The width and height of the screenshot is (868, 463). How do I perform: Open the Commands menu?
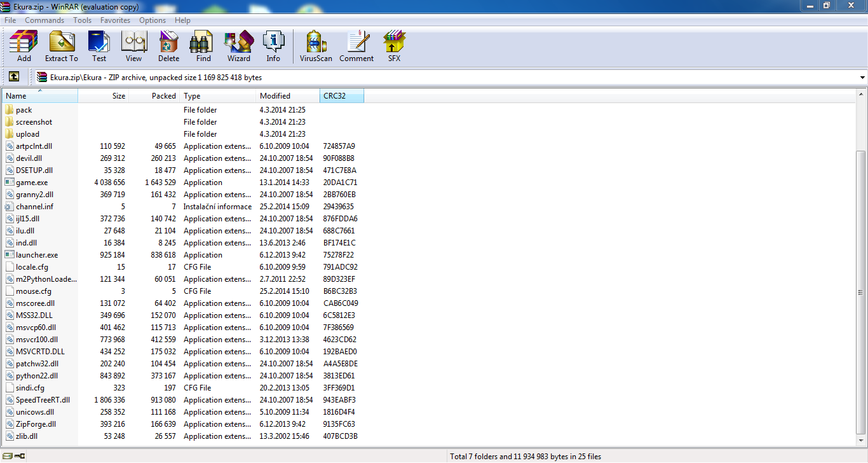coord(44,20)
